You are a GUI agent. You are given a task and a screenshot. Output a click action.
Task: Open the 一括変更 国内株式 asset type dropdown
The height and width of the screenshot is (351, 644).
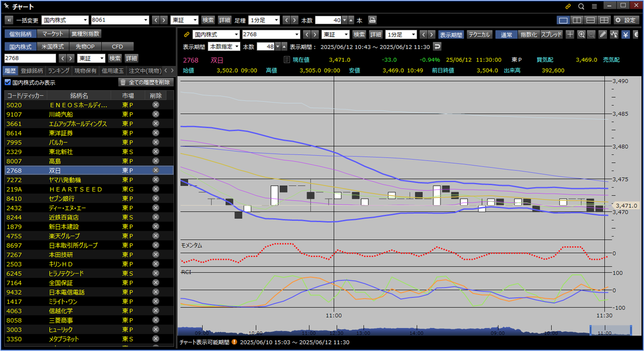click(66, 20)
